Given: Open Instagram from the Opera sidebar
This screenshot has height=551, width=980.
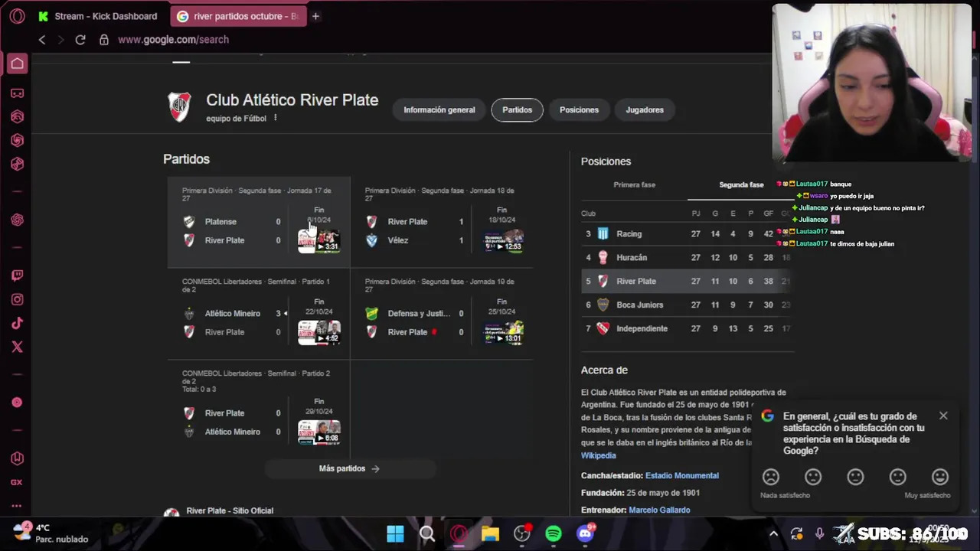Looking at the screenshot, I should (17, 299).
